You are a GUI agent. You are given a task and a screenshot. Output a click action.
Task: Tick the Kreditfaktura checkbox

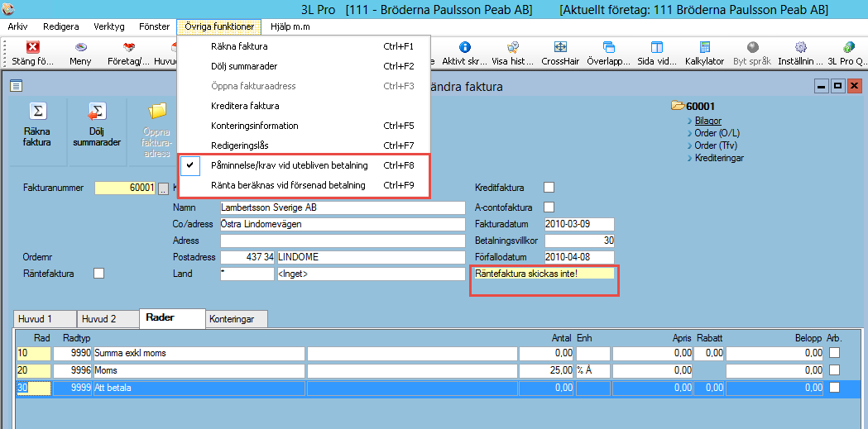pos(549,188)
